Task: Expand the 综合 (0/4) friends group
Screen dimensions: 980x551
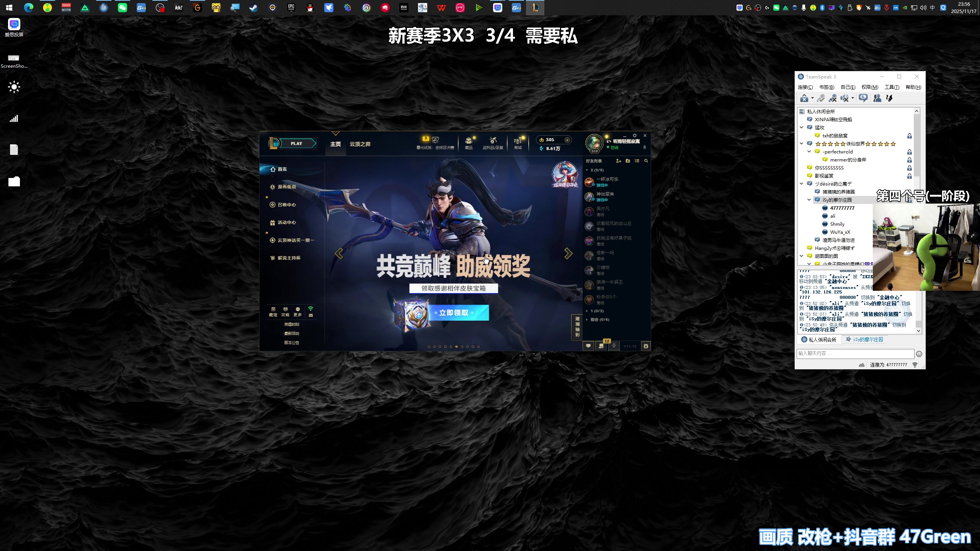Action: click(x=588, y=319)
